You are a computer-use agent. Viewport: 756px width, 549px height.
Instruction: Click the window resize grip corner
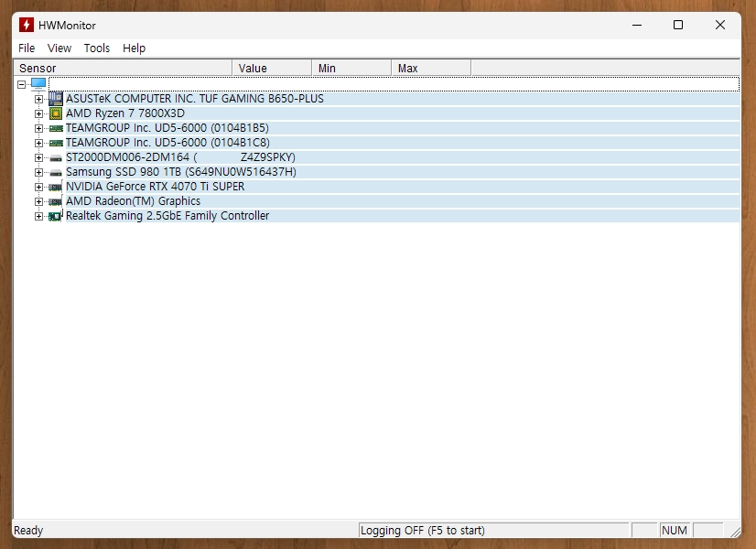[735, 532]
